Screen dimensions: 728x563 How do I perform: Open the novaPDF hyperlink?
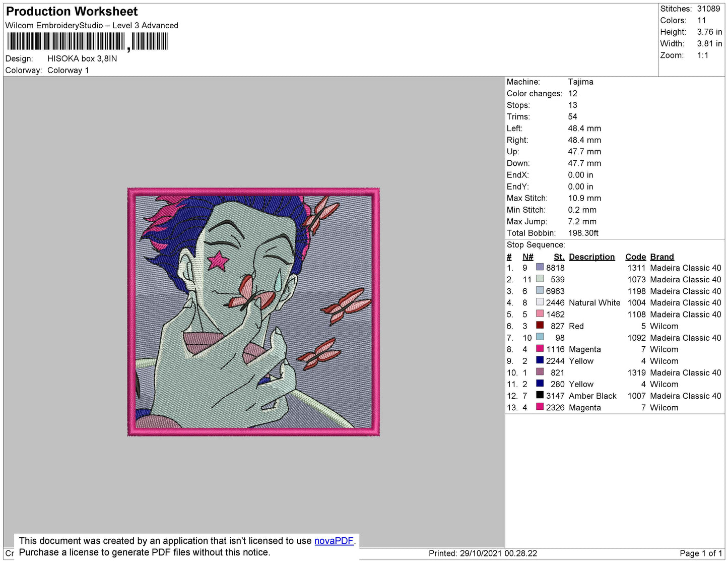tap(334, 541)
